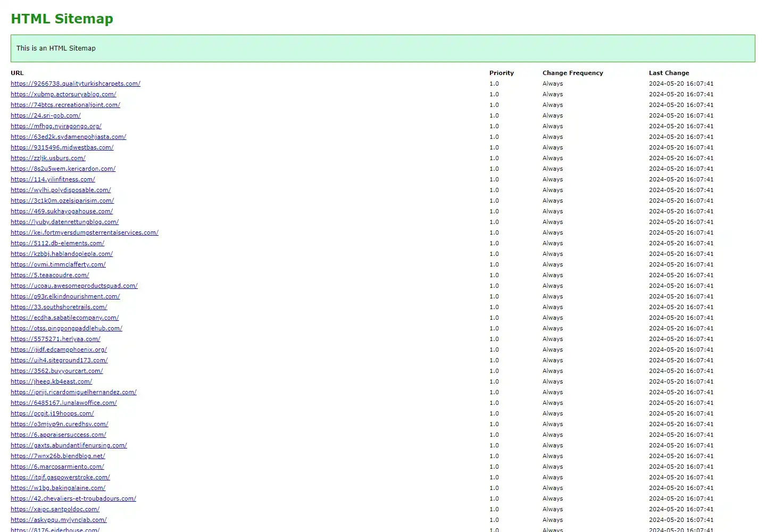
Task: Open the 5575271.herlyaa.com link
Action: pyautogui.click(x=55, y=339)
